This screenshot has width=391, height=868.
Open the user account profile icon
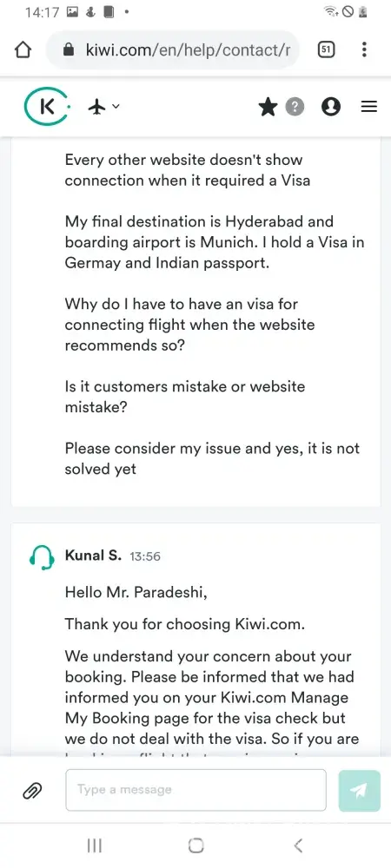coord(331,107)
